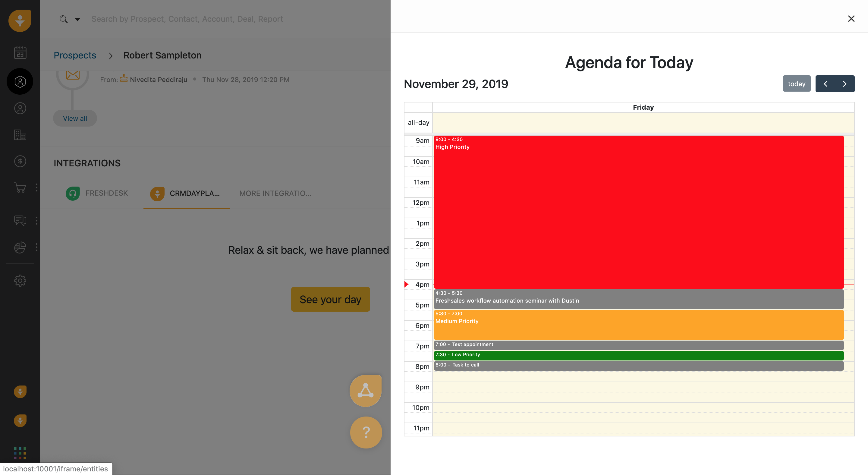Switch to the FRESHDESK integration tab
The width and height of the screenshot is (868, 475).
97,193
